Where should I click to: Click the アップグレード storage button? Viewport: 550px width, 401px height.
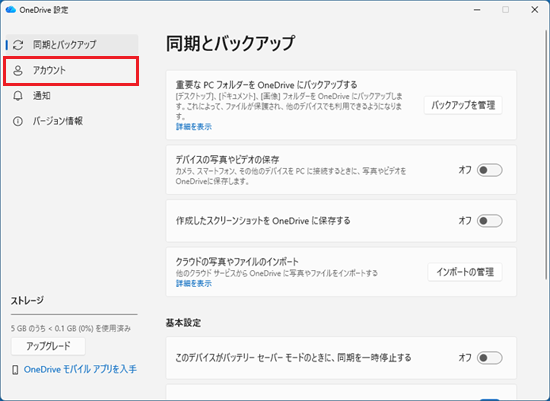coord(48,346)
